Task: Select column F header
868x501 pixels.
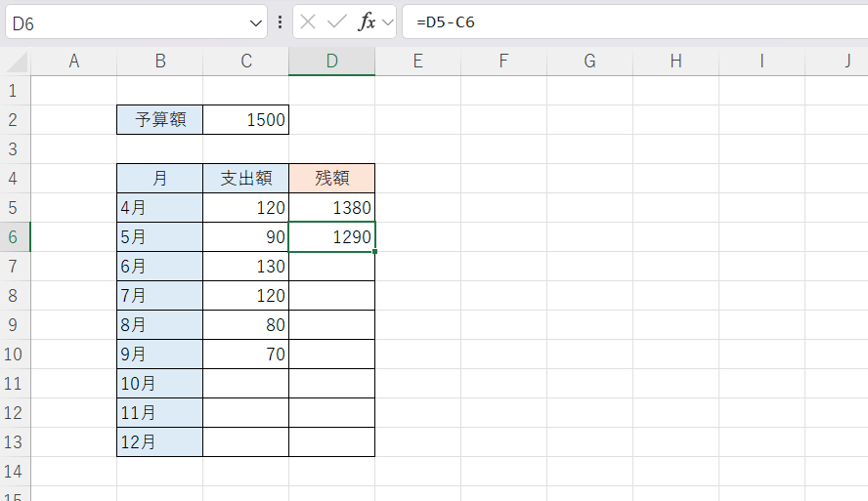Action: pyautogui.click(x=503, y=61)
